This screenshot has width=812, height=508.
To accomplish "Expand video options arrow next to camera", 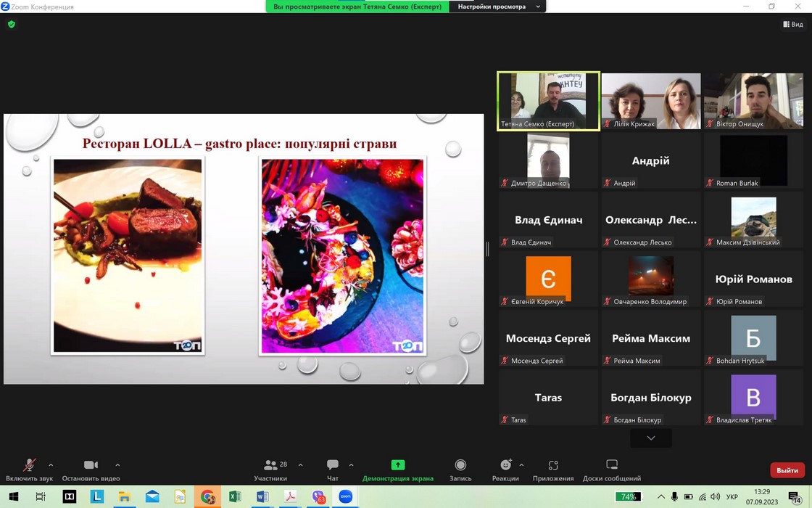I will coord(117,465).
